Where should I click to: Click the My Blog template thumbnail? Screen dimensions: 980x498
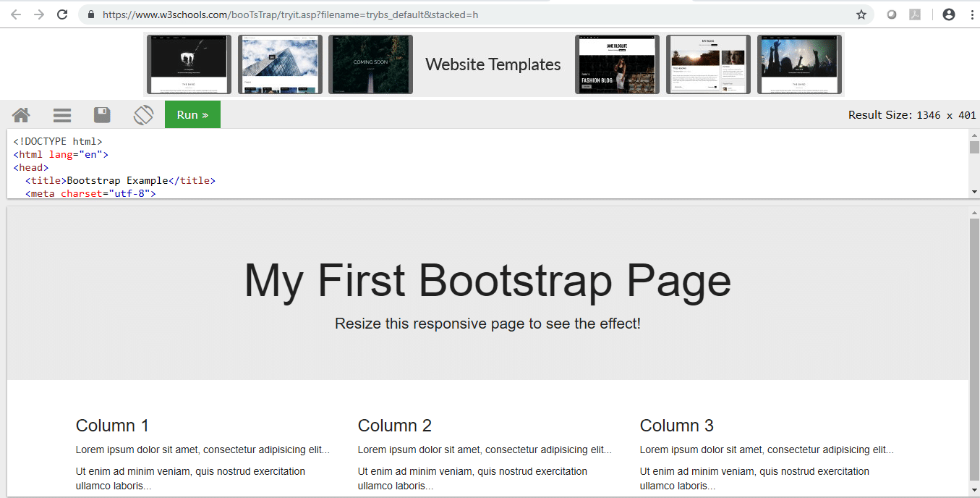[x=708, y=64]
